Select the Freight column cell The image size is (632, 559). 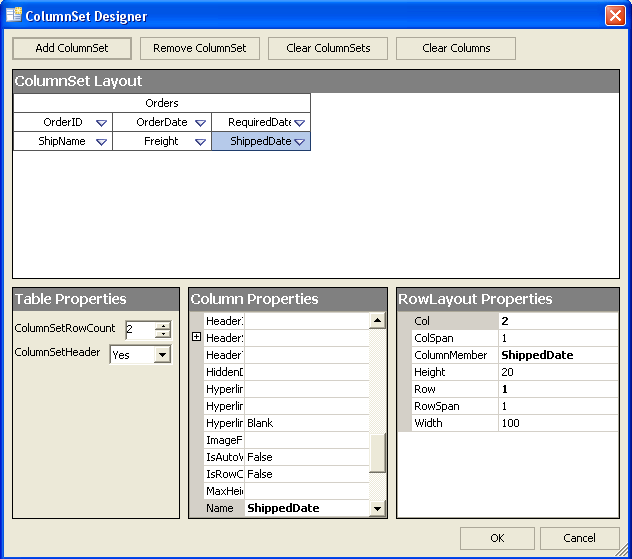pos(162,141)
